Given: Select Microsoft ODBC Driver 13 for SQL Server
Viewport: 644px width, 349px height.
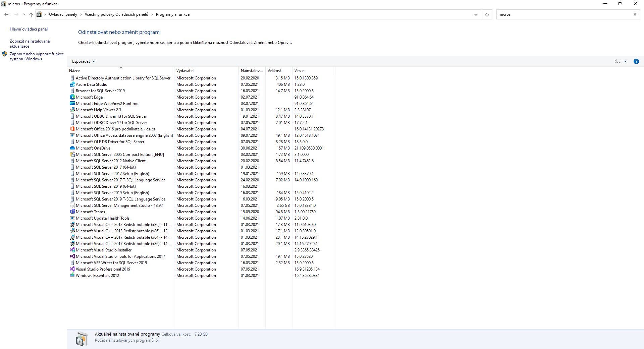Looking at the screenshot, I should click(x=201, y=116).
